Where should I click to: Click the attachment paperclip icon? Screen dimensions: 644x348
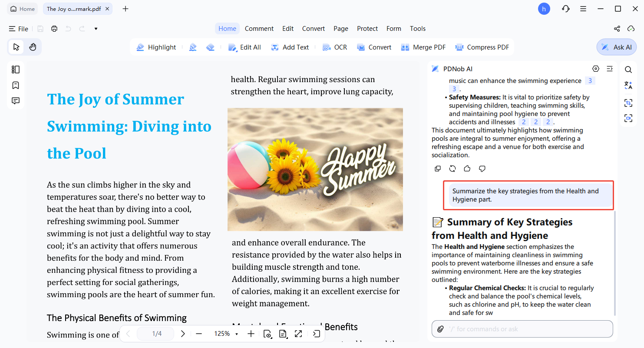click(440, 329)
